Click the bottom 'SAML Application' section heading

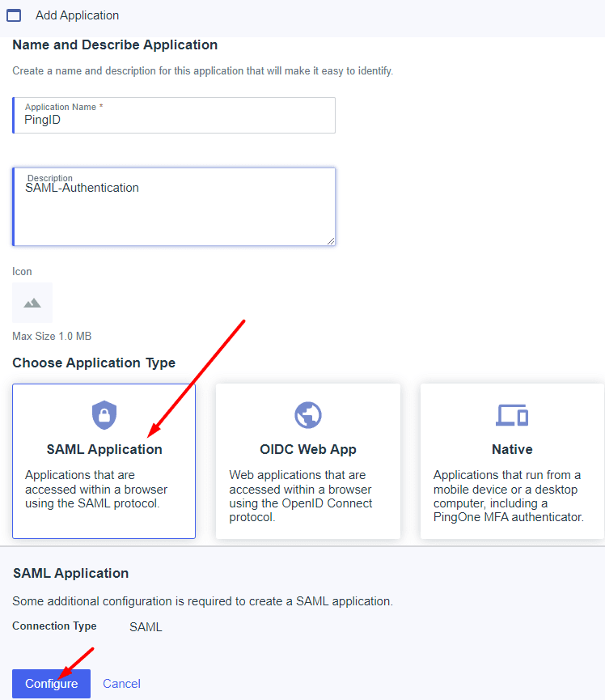71,573
